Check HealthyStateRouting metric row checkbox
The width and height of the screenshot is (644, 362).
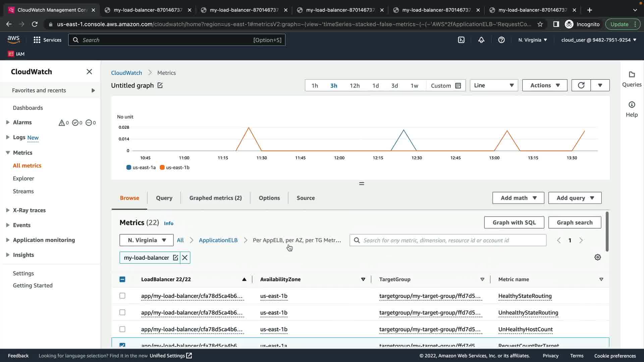pyautogui.click(x=122, y=296)
